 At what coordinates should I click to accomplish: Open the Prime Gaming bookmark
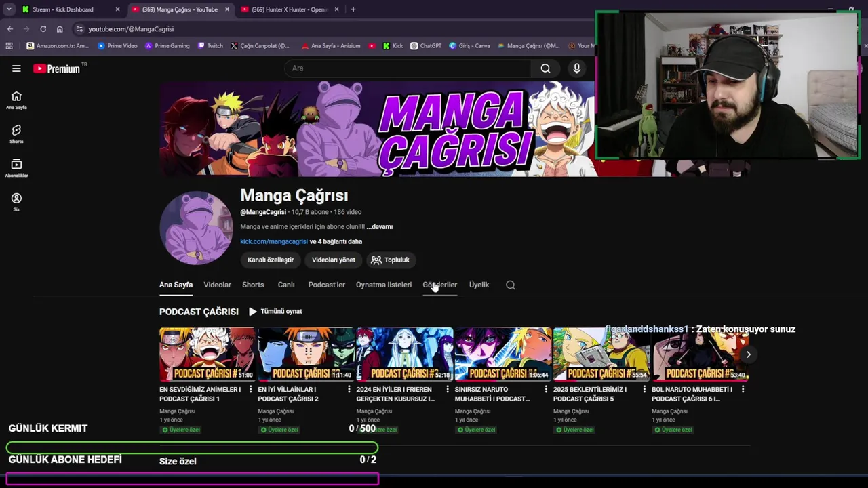coord(167,46)
